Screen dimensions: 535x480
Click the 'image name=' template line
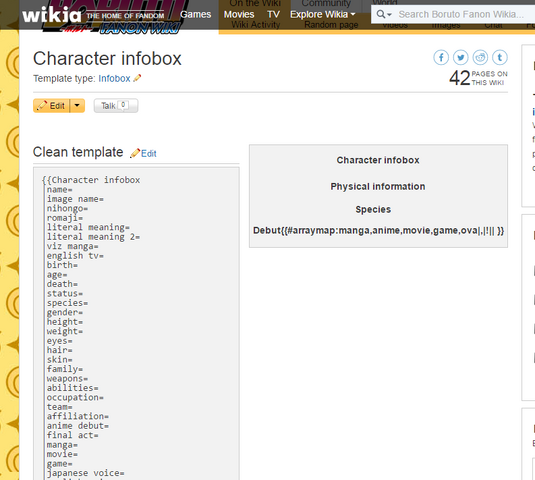[x=75, y=199]
